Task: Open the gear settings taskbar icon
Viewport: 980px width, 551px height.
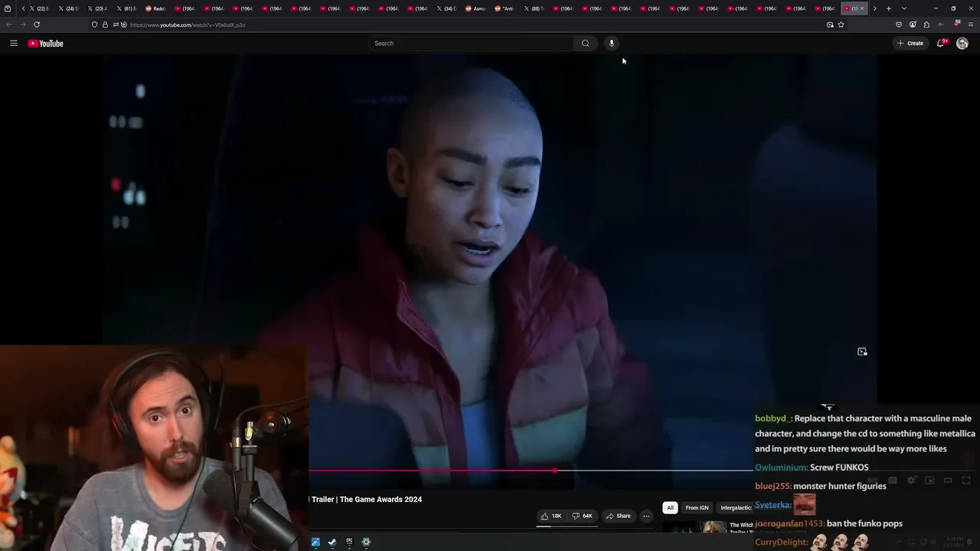Action: tap(366, 542)
